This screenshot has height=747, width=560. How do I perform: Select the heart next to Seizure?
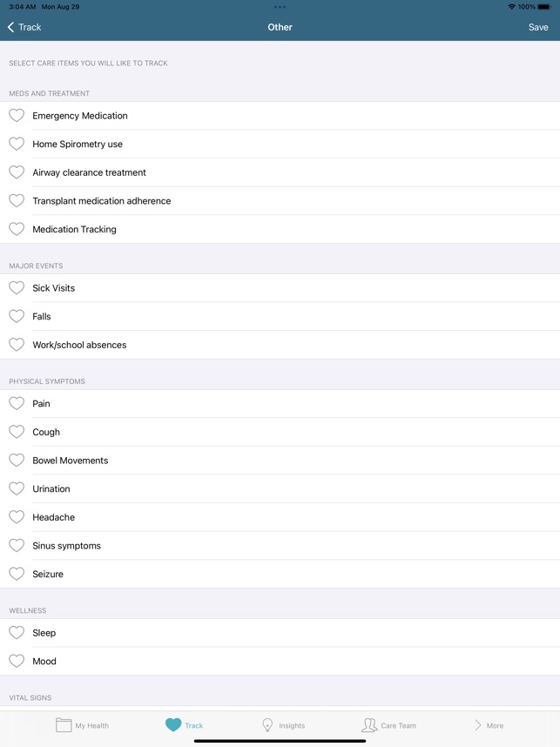(16, 574)
